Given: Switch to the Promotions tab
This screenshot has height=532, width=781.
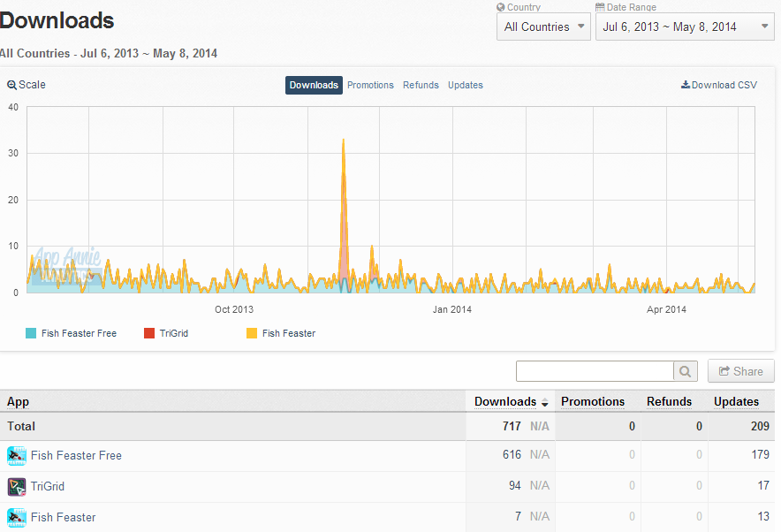Looking at the screenshot, I should point(370,85).
